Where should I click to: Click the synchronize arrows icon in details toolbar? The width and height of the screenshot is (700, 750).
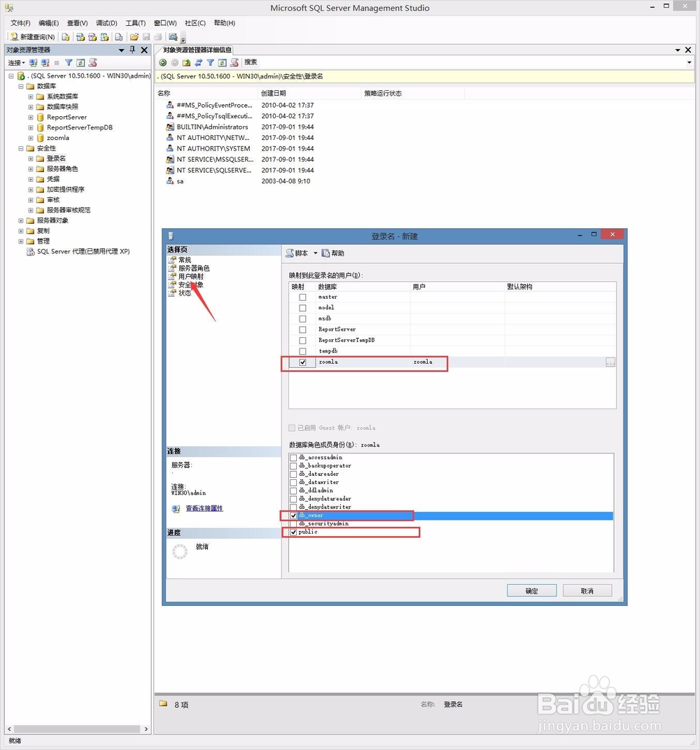[199, 62]
